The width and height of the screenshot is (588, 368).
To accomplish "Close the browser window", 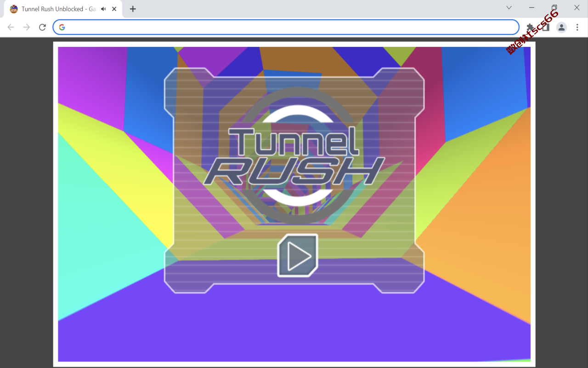I will coord(577,7).
